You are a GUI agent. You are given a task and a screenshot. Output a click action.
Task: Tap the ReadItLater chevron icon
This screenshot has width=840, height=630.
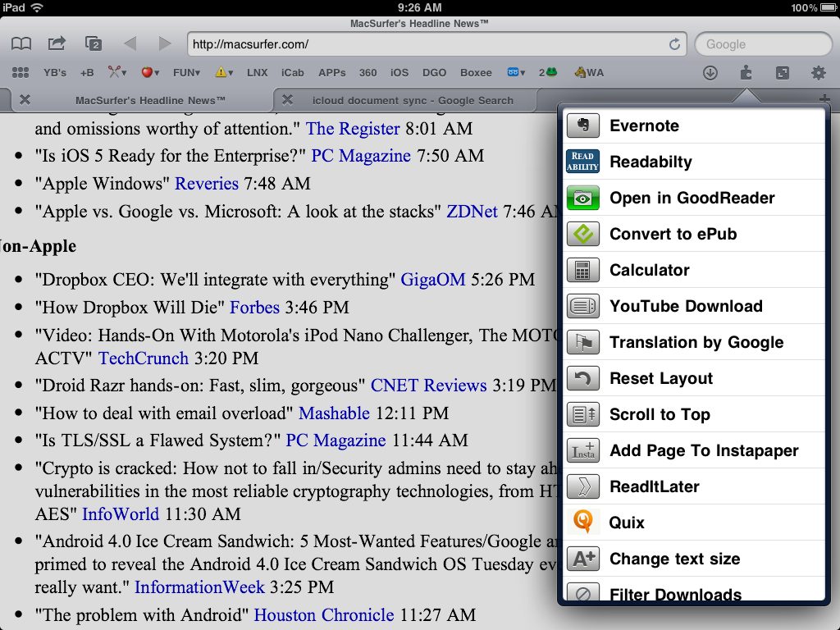click(583, 486)
